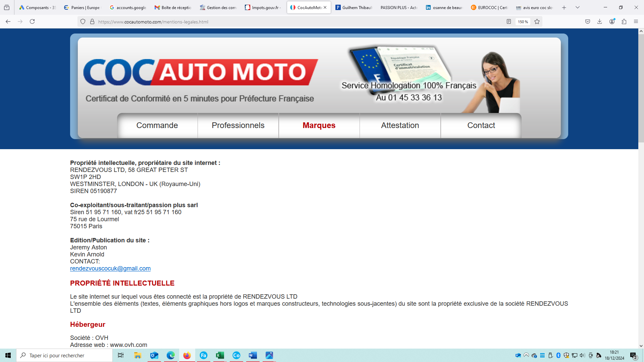This screenshot has height=362, width=644.
Task: Open the Marques menu item
Action: 319,125
